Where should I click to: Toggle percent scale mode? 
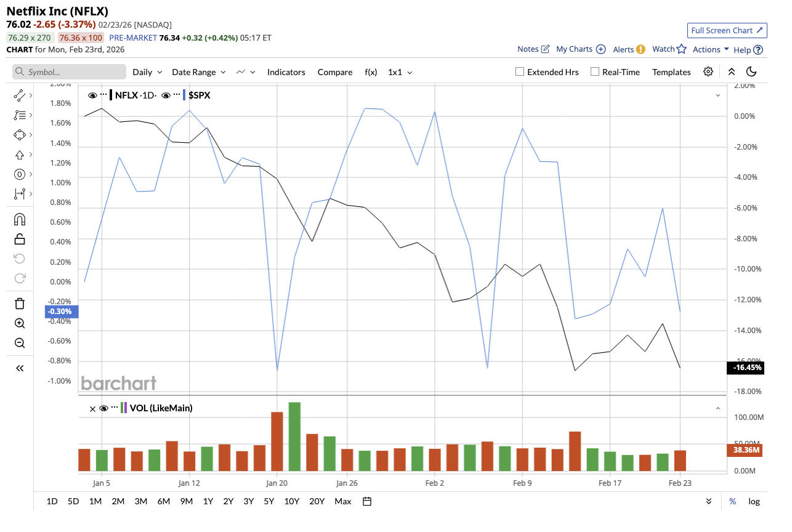coord(733,501)
